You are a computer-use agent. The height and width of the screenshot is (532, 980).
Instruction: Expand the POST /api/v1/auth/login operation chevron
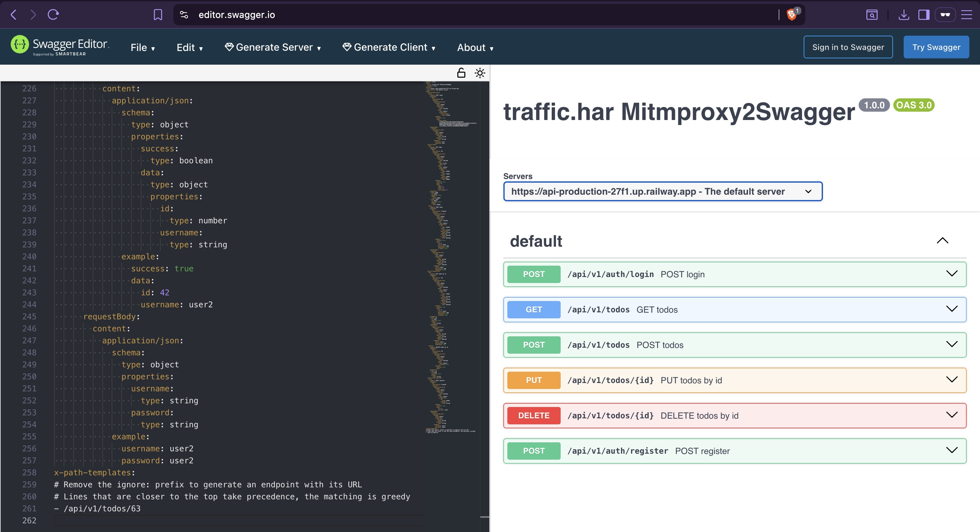tap(951, 274)
